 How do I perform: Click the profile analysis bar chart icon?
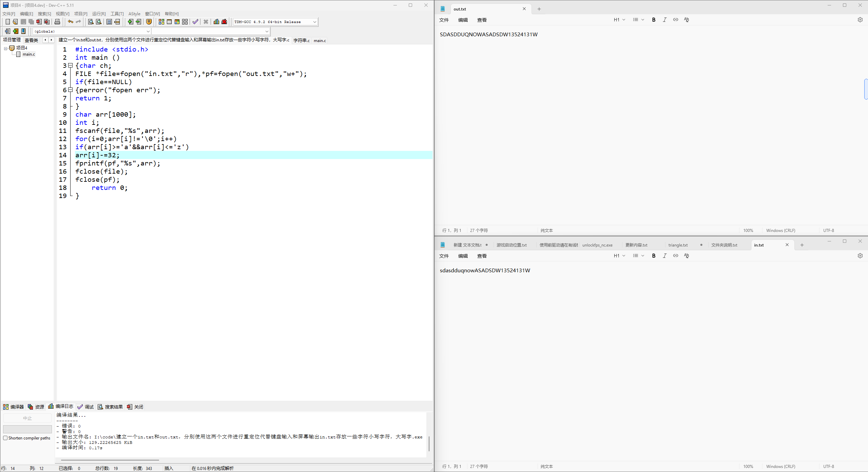[x=216, y=22]
